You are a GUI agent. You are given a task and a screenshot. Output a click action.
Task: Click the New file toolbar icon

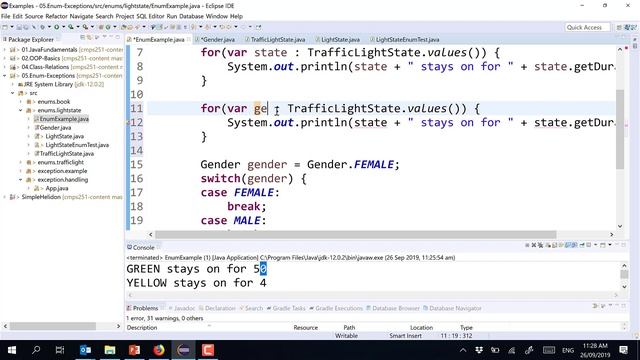click(x=5, y=27)
